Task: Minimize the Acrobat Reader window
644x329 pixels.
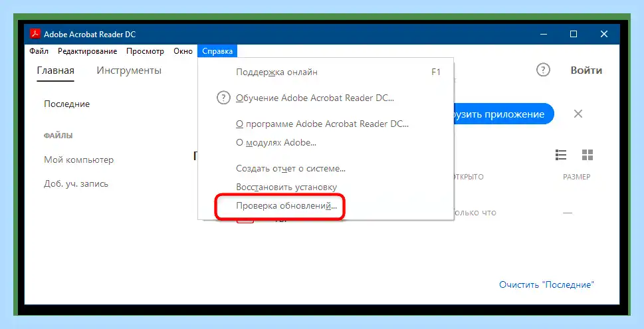Action: click(544, 34)
